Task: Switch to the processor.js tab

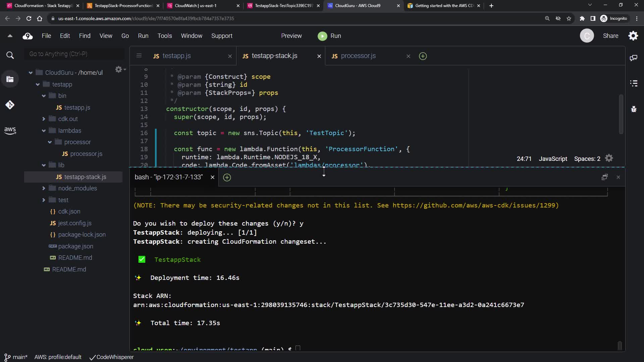Action: click(x=358, y=56)
